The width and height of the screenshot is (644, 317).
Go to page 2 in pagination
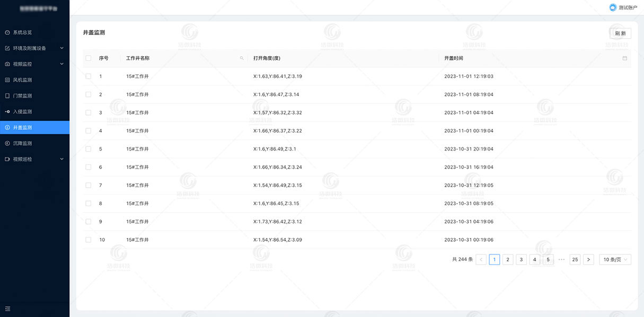tap(508, 260)
